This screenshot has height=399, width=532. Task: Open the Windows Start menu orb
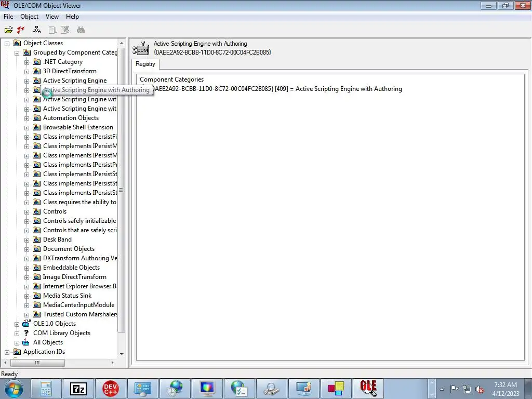click(x=14, y=389)
